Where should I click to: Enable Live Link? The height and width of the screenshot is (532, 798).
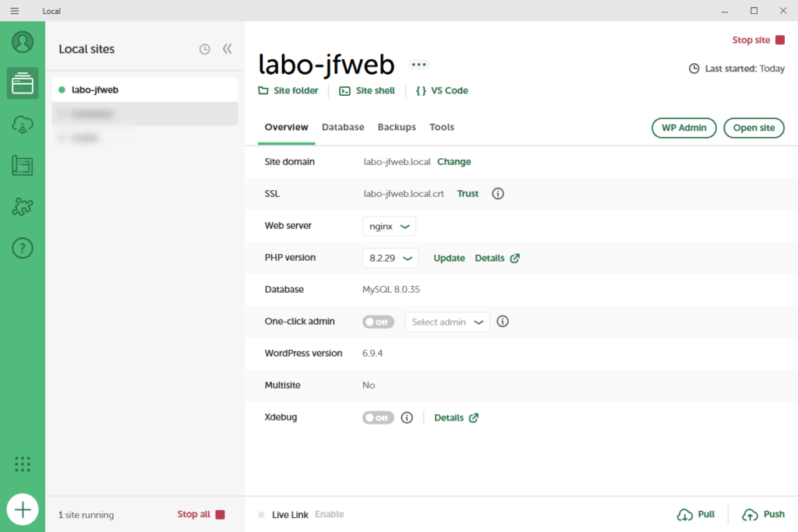(330, 514)
